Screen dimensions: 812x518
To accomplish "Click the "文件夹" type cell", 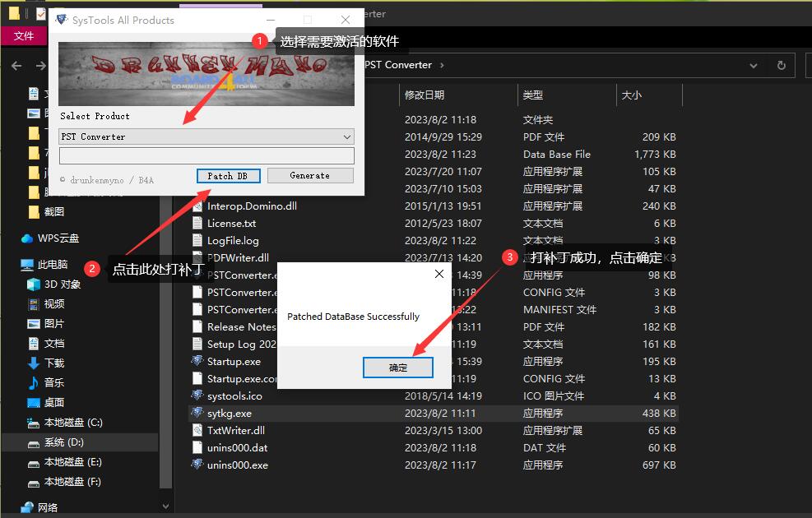I will [x=538, y=120].
